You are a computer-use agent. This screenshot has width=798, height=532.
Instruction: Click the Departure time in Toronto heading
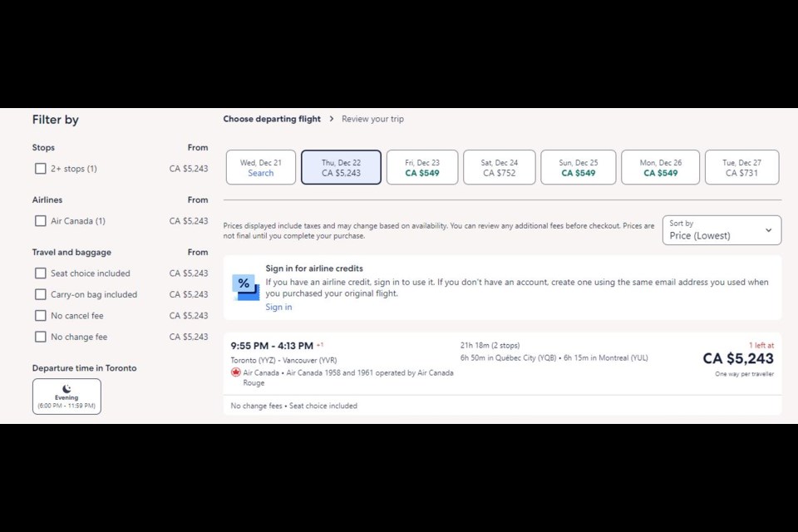(x=85, y=368)
